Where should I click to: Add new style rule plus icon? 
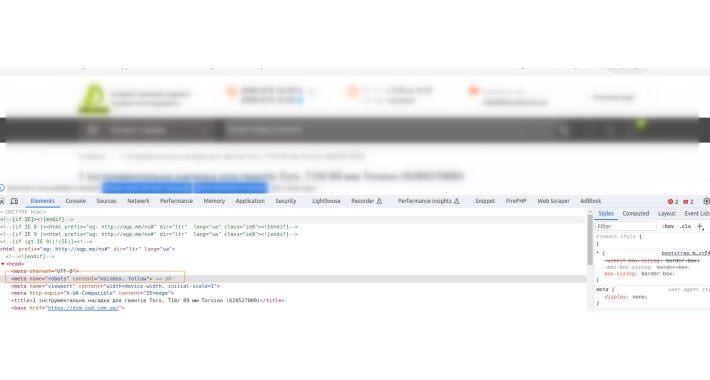[700, 226]
